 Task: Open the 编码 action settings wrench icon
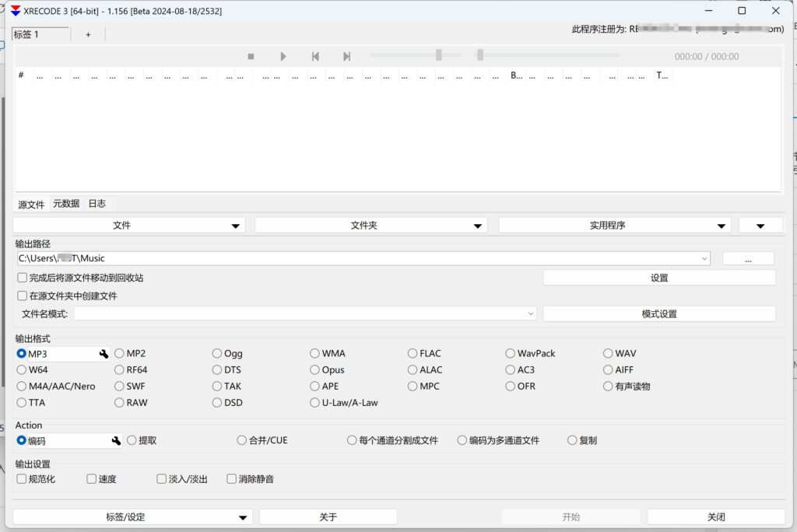coord(116,441)
